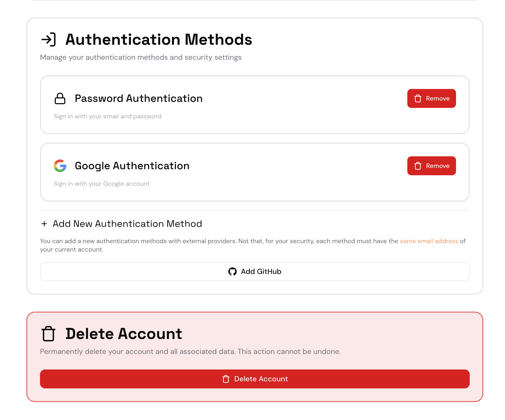This screenshot has width=505, height=420.
Task: Remove Password Authentication method
Action: point(431,98)
